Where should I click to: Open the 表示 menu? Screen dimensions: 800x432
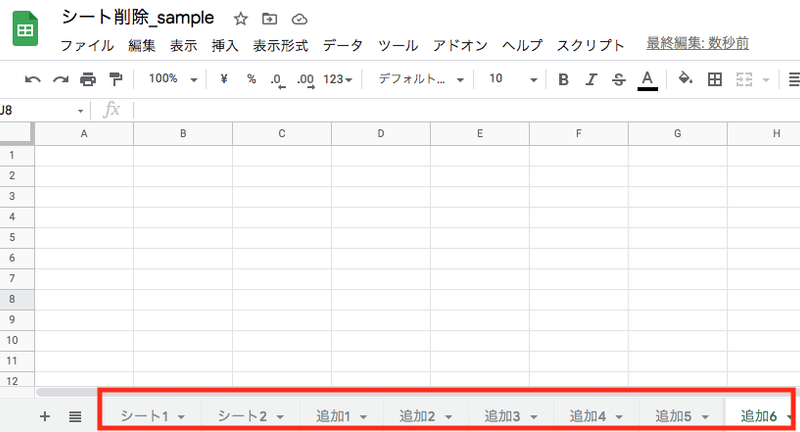[184, 45]
